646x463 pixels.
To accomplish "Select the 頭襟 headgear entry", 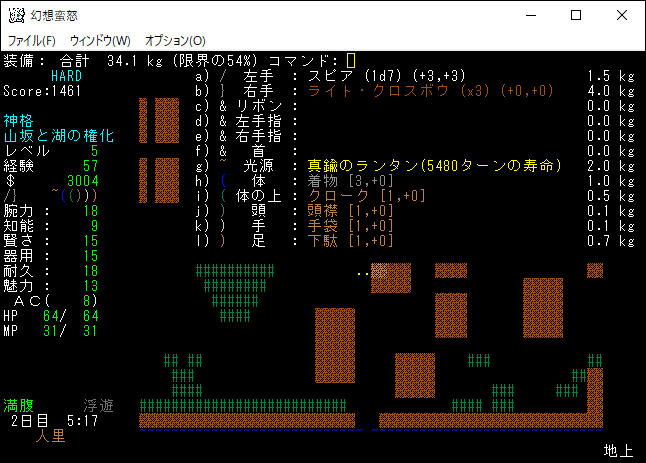I will (348, 211).
